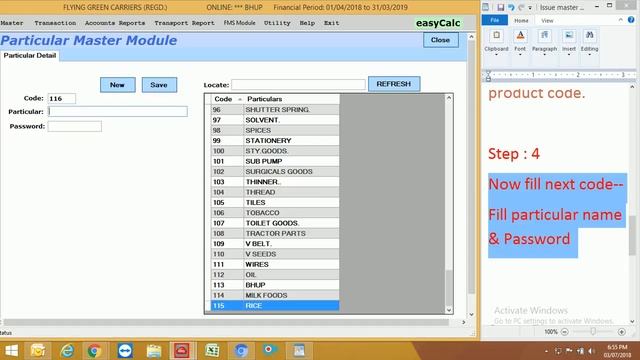Click the Undo arrow in WordPad's title bar
The height and width of the screenshot is (360, 640).
click(x=511, y=7)
